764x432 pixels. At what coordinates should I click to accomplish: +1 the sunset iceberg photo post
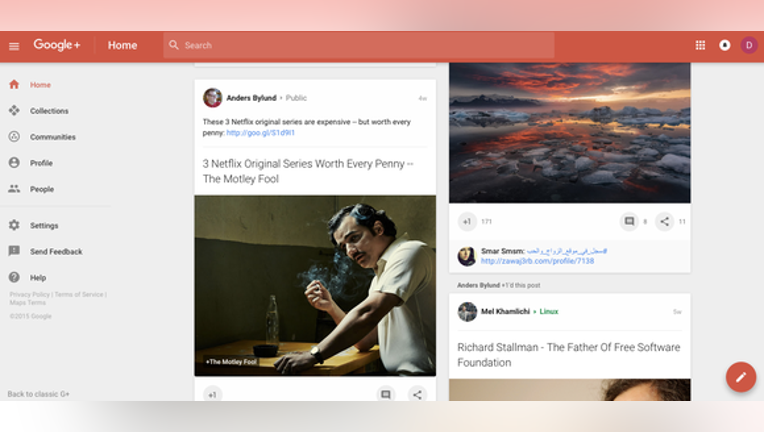(x=467, y=222)
